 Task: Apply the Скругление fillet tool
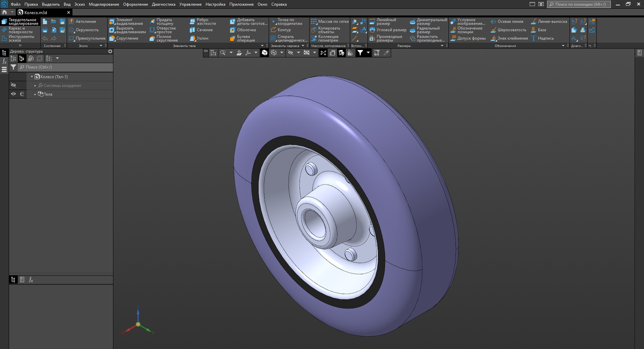pyautogui.click(x=123, y=39)
